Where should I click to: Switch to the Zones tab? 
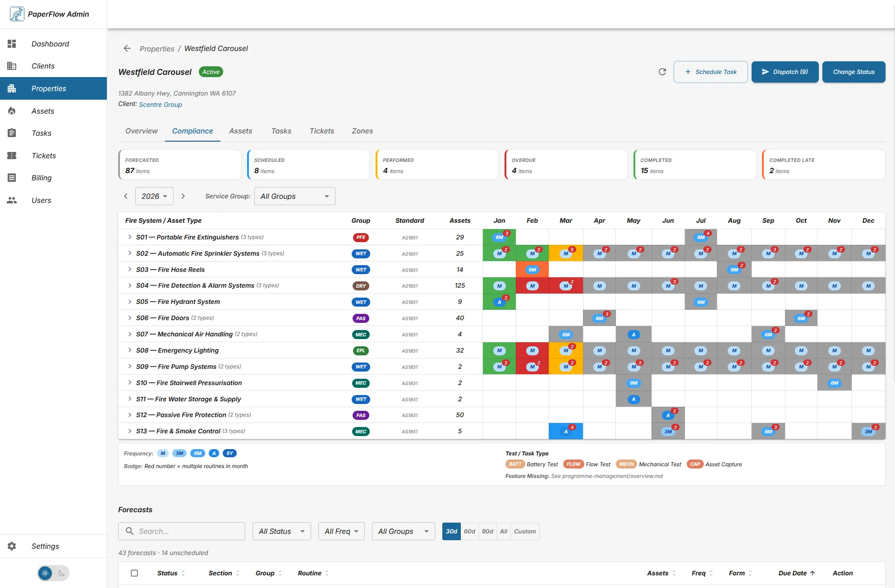(x=362, y=131)
